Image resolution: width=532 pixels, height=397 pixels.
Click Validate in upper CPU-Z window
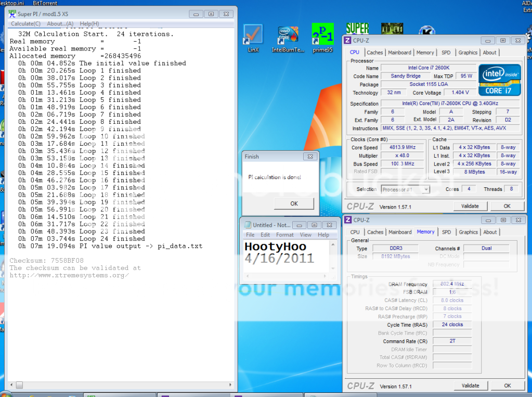(470, 206)
